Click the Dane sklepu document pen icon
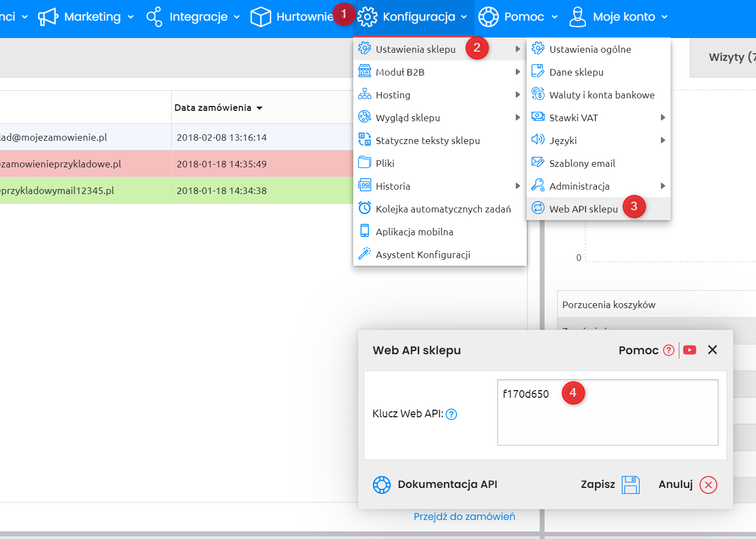Image resolution: width=756 pixels, height=539 pixels. (538, 71)
